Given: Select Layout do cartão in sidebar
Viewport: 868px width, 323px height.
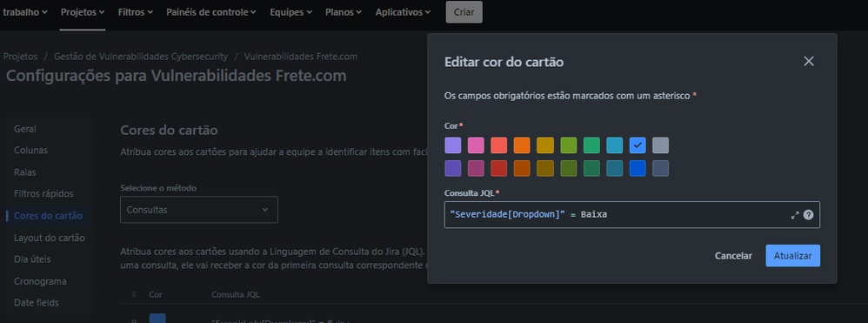Looking at the screenshot, I should click(x=50, y=238).
